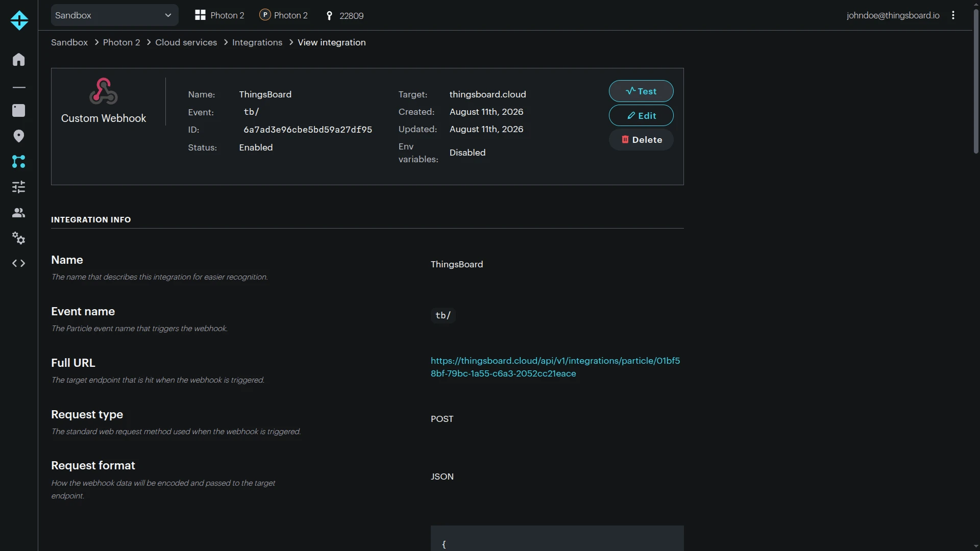This screenshot has width=980, height=551.
Task: Open the Asset tracker location pin icon
Action: coord(19,136)
